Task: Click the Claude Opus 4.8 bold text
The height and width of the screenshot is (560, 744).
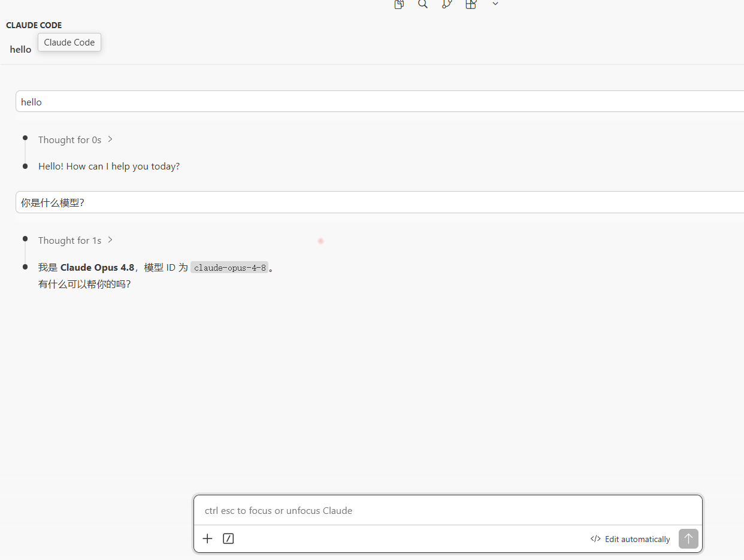Action: (x=97, y=268)
